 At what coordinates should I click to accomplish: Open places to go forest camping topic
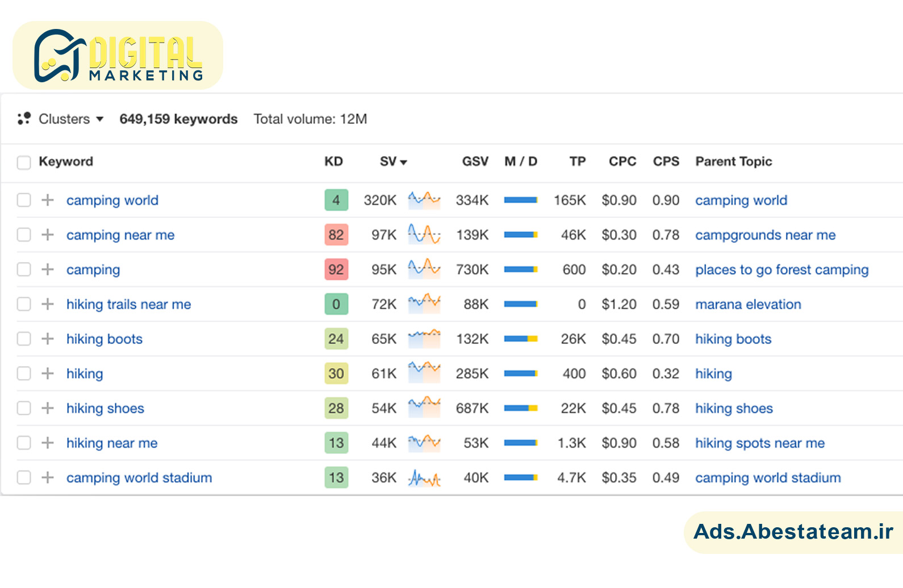tap(782, 270)
